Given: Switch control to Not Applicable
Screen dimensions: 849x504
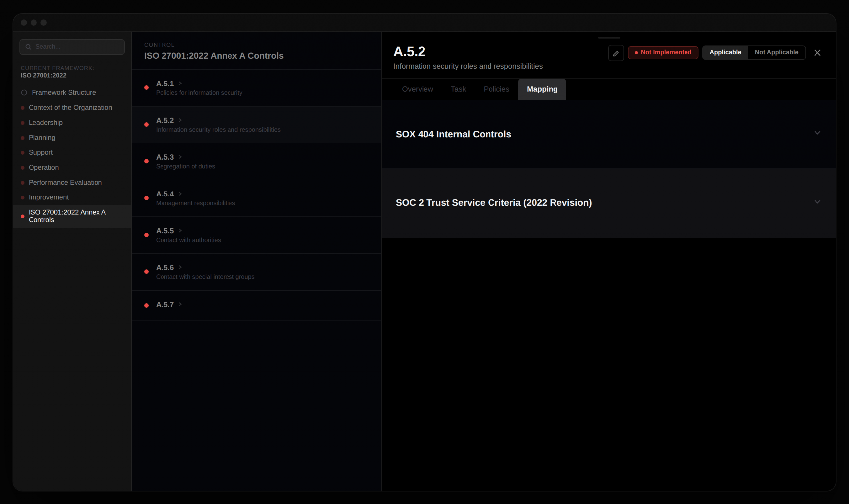Looking at the screenshot, I should (x=776, y=52).
